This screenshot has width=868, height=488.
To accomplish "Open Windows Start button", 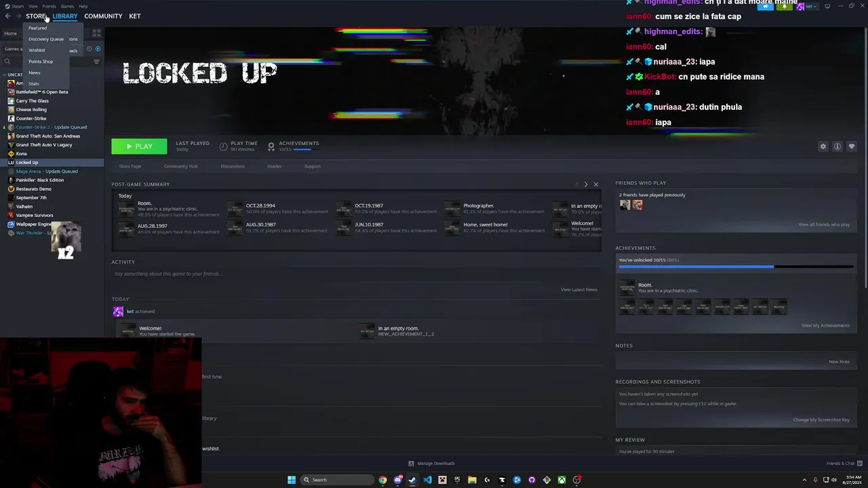I will coord(292,480).
